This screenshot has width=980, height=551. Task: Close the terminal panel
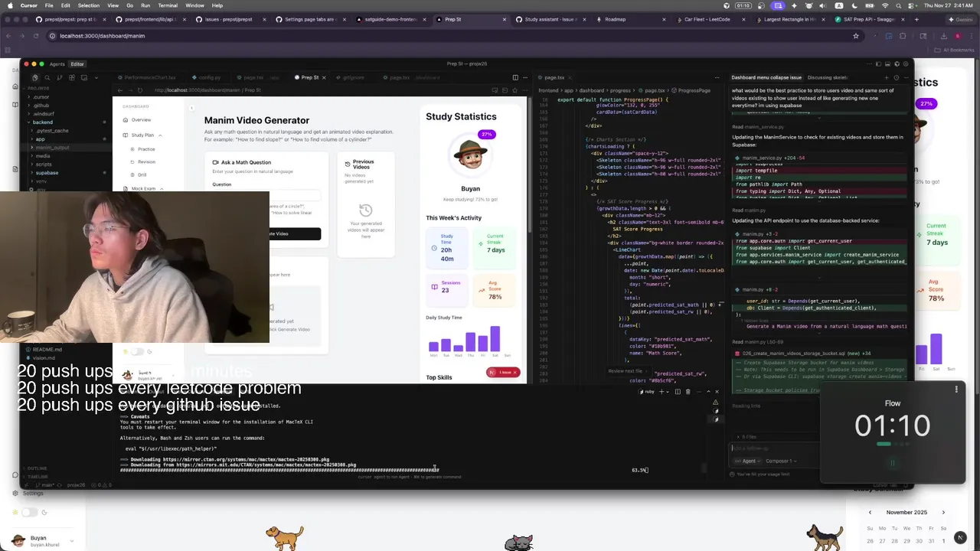[717, 392]
